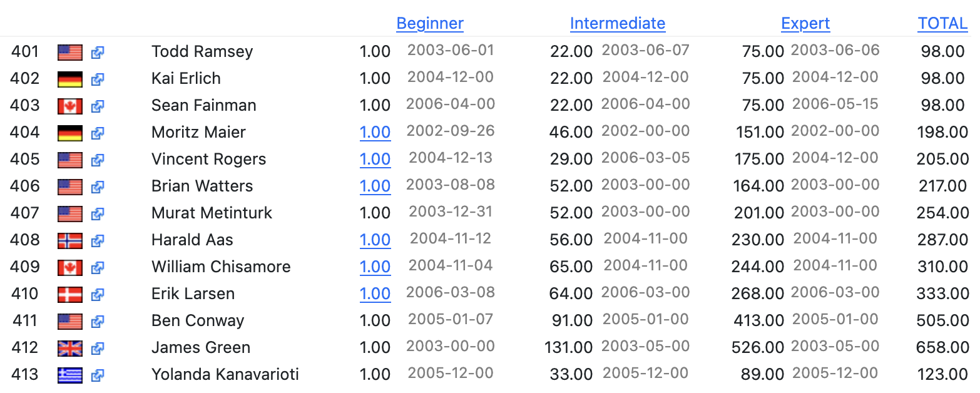The width and height of the screenshot is (980, 393).
Task: Open Harald Aas's external profile link icon
Action: coord(97,241)
